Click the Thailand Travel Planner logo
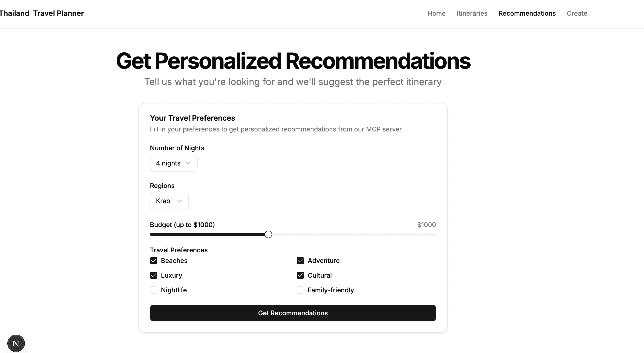The image size is (644, 353). pos(42,13)
